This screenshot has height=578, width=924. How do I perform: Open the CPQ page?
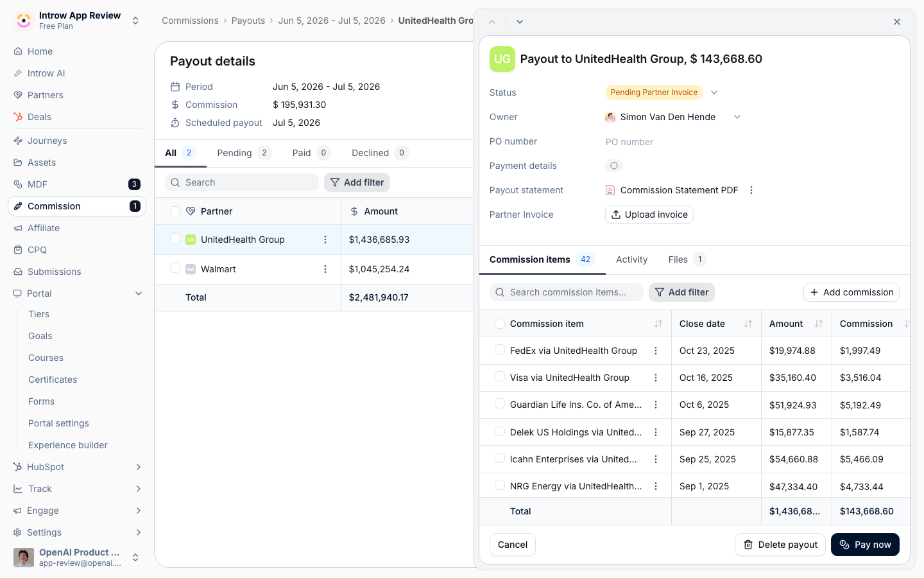pyautogui.click(x=37, y=250)
